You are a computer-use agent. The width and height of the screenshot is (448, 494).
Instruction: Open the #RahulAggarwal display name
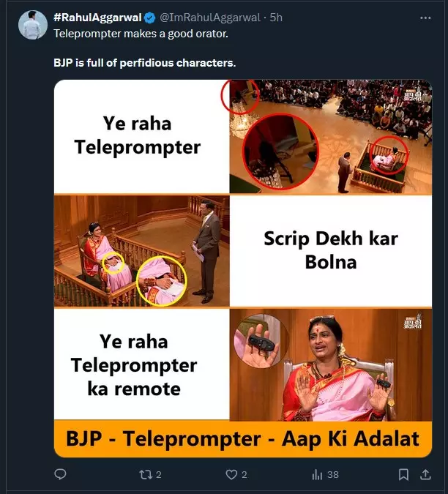(97, 18)
